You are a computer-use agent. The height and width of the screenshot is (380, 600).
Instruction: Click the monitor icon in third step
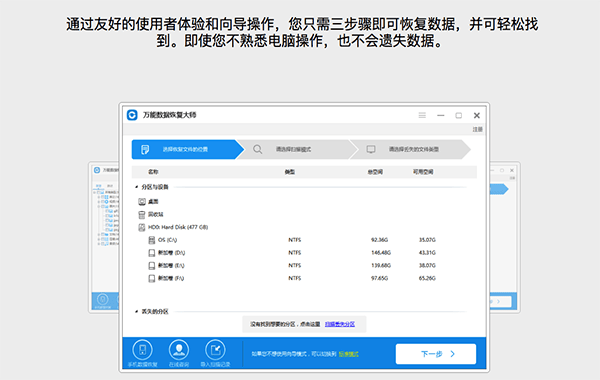point(371,149)
